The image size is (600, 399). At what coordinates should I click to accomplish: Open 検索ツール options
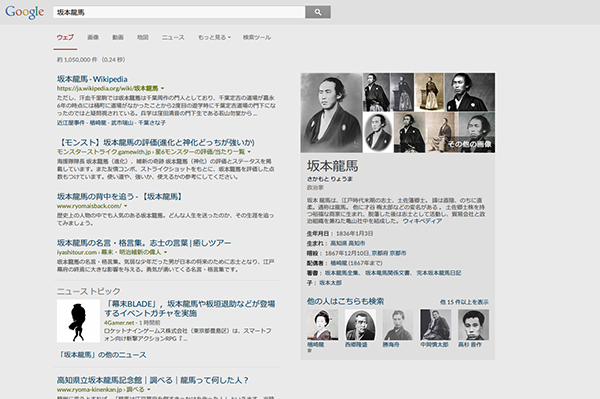[x=257, y=37]
